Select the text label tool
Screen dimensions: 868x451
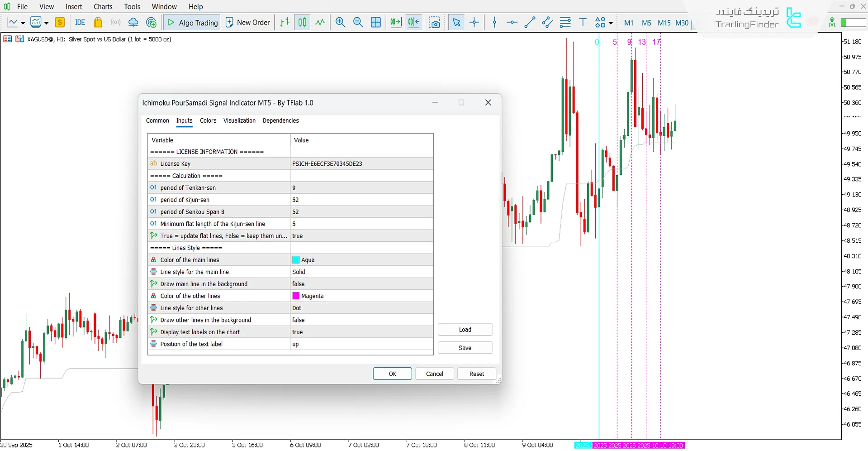pyautogui.click(x=583, y=23)
